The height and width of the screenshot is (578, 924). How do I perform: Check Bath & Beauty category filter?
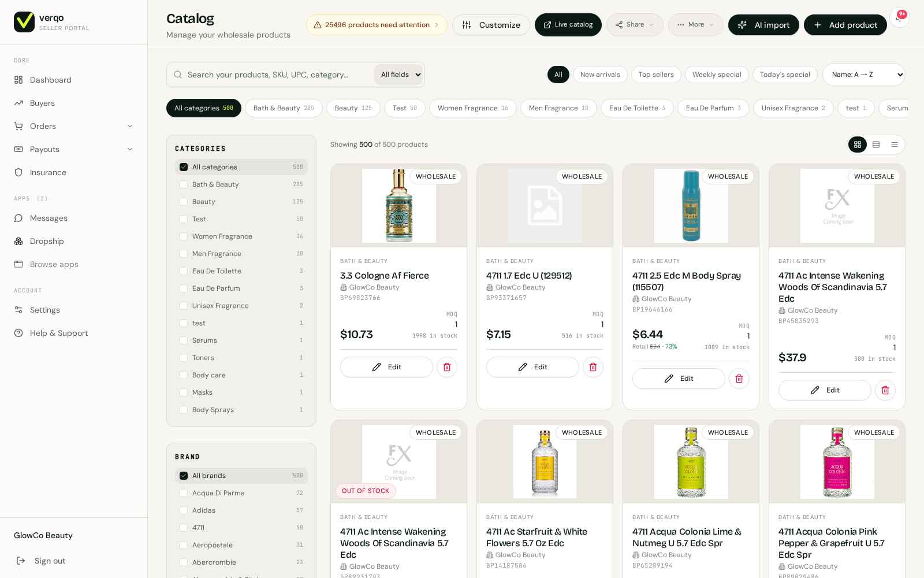(184, 184)
